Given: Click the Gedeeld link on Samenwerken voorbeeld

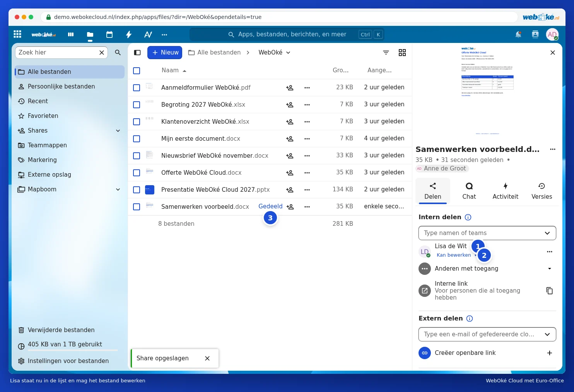Looking at the screenshot, I should pos(270,206).
